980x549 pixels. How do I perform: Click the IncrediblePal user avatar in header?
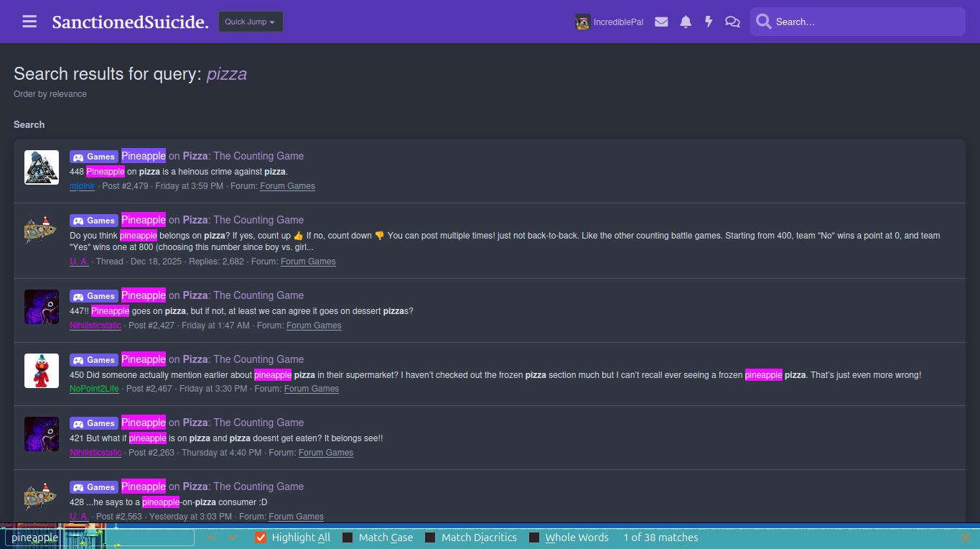pyautogui.click(x=583, y=22)
